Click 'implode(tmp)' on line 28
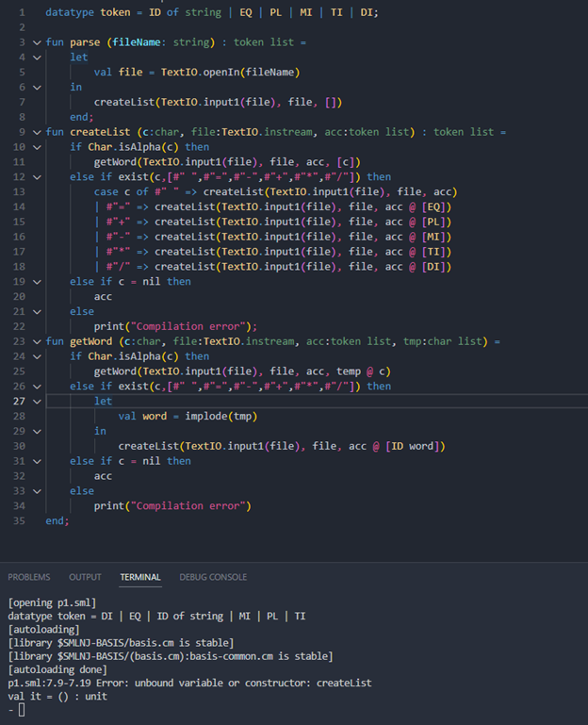The height and width of the screenshot is (725, 588). point(220,416)
